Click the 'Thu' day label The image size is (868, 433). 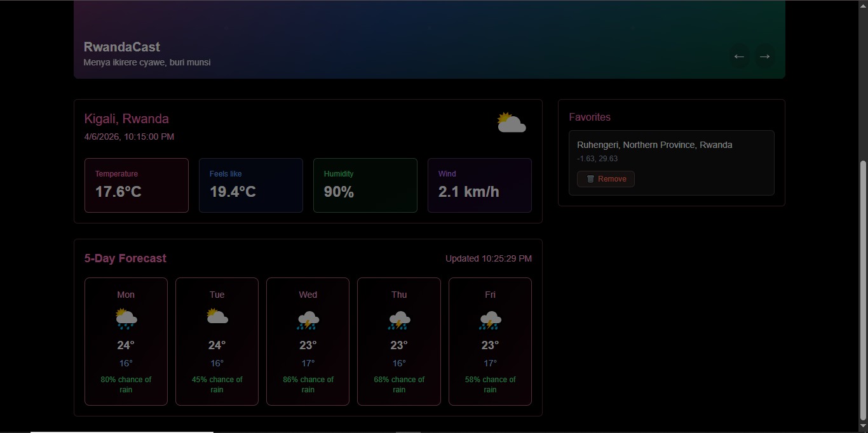399,295
